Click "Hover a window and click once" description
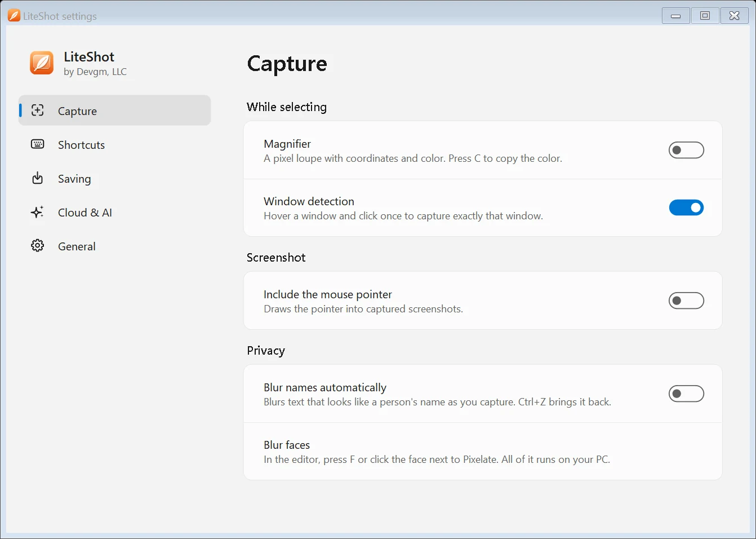 [403, 216]
